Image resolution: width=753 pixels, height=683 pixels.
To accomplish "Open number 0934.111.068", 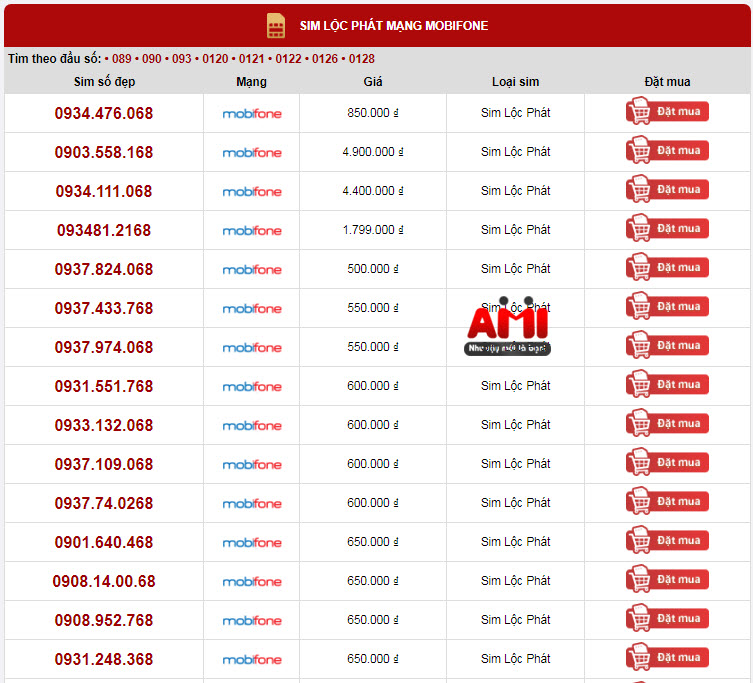I will (x=104, y=191).
